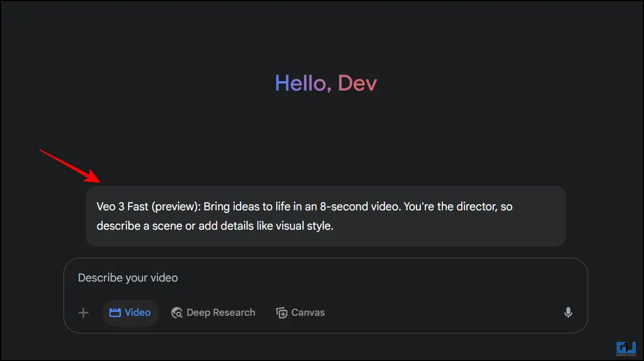The height and width of the screenshot is (361, 644).
Task: Click the Deep Research magnifier icon
Action: (x=177, y=312)
